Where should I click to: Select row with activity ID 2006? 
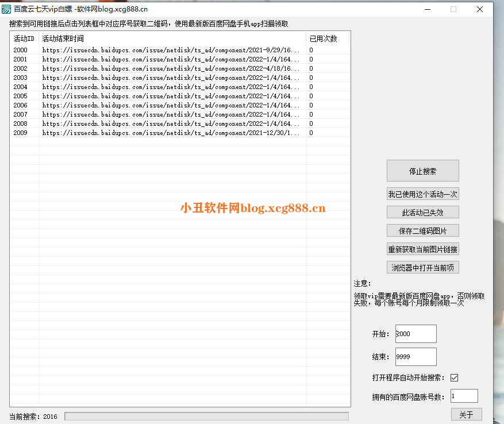click(x=180, y=105)
